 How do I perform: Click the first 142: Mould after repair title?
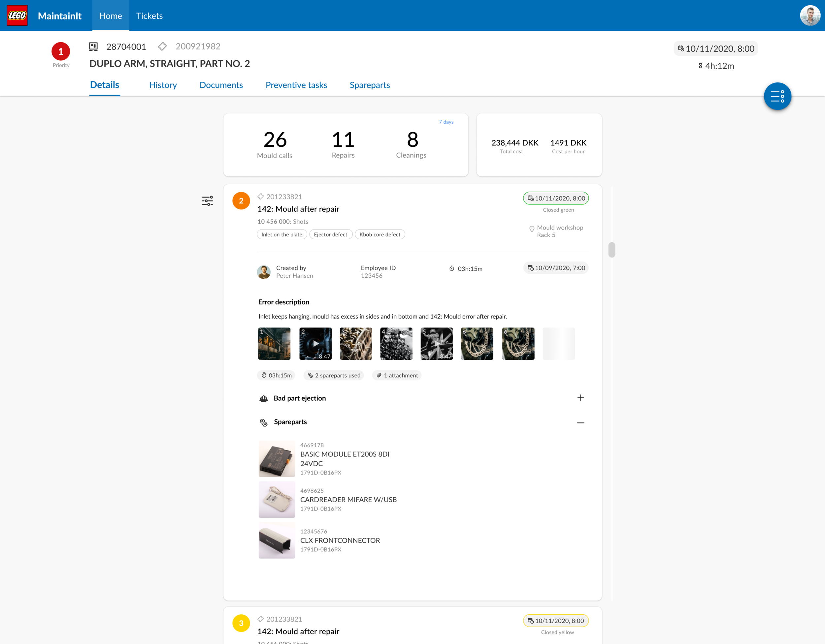298,209
